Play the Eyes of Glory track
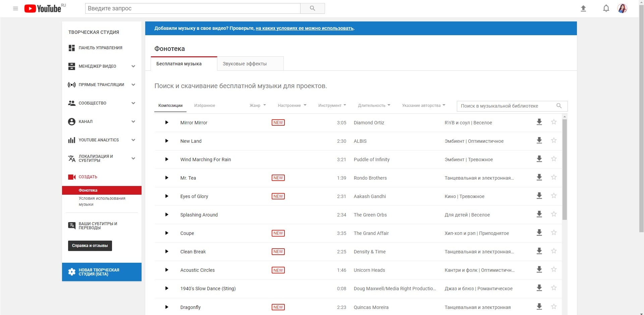 (x=167, y=196)
